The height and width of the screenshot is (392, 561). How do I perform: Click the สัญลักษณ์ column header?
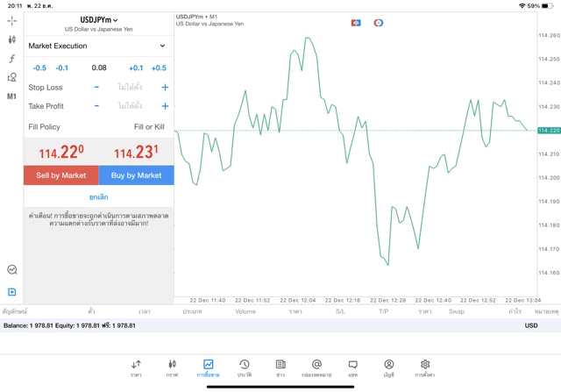(15, 311)
